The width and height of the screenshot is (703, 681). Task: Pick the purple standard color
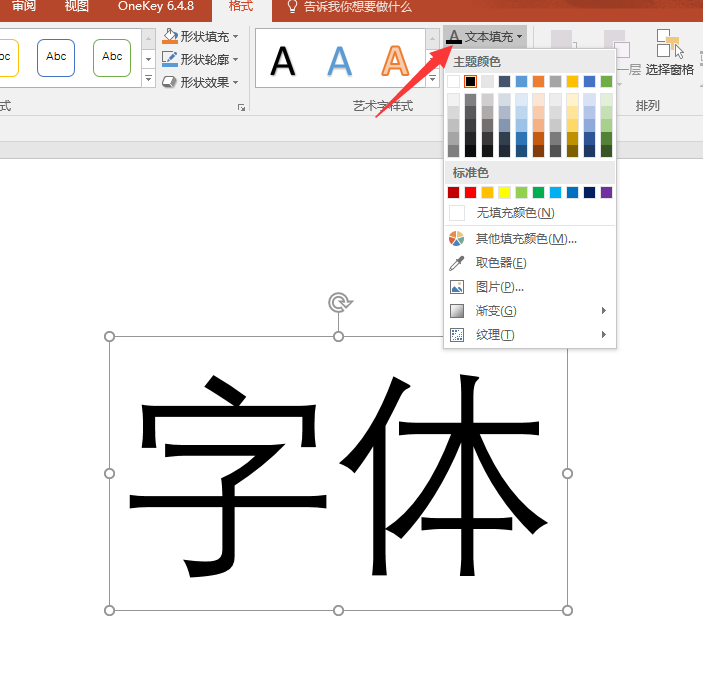(607, 192)
